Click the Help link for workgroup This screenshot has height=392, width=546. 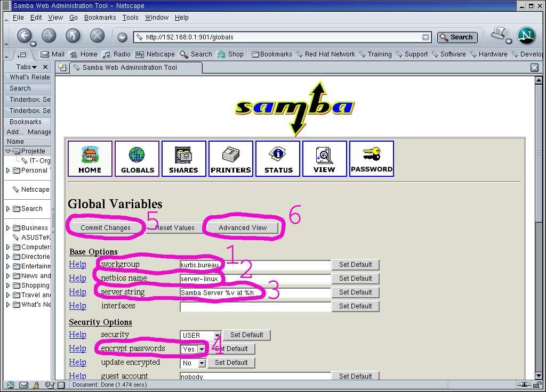click(x=77, y=265)
